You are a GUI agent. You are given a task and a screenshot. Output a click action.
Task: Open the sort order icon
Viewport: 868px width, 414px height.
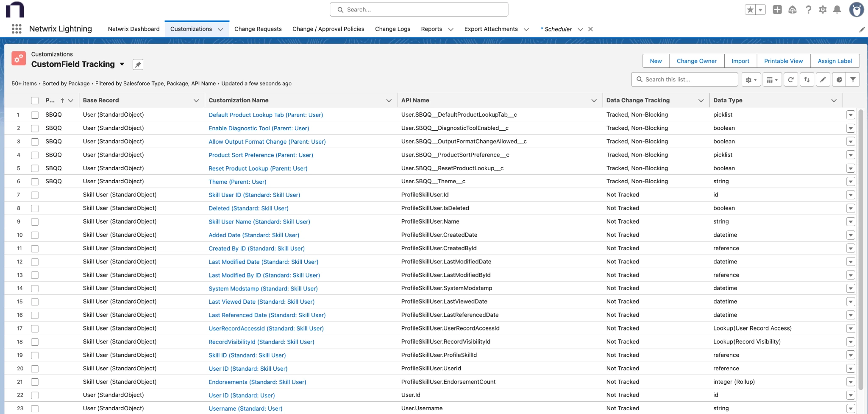[x=807, y=79]
